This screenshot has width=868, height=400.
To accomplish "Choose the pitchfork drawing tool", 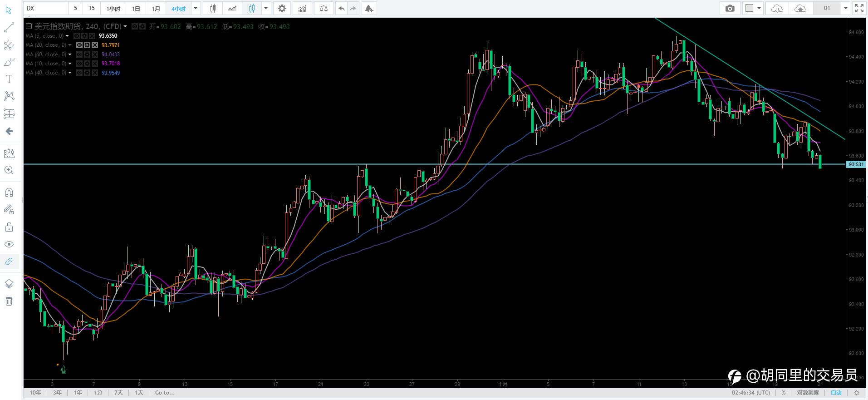I will click(x=9, y=44).
